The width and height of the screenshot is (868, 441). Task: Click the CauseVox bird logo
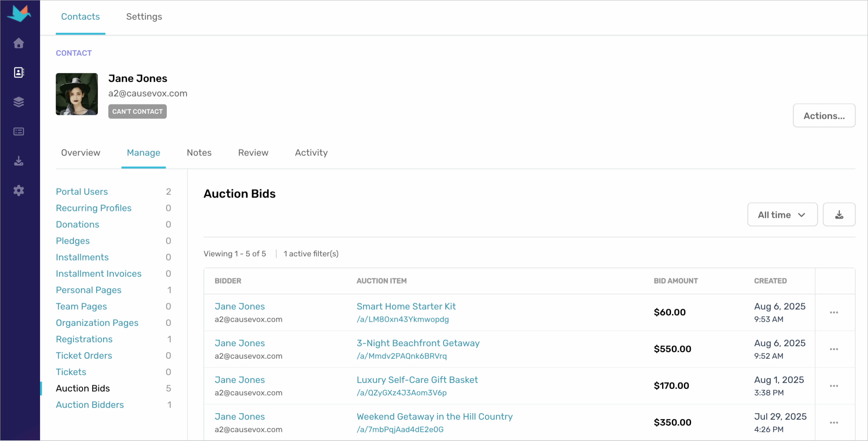(x=19, y=14)
